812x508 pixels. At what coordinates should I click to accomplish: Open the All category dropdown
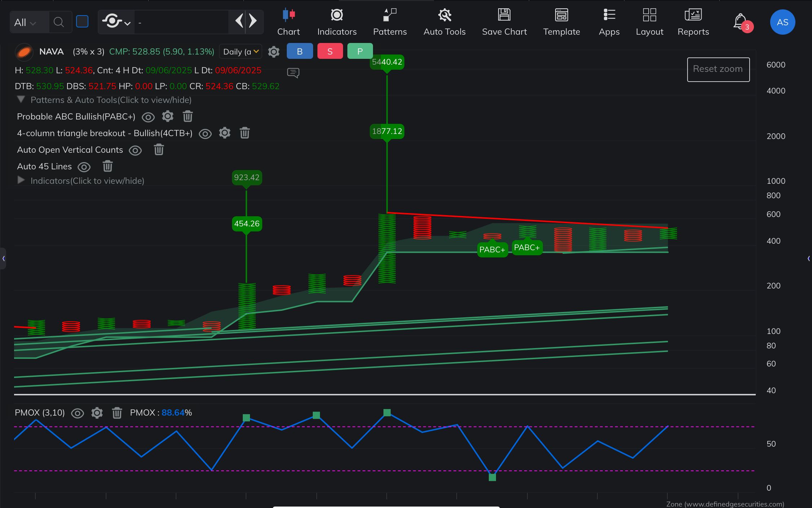25,22
